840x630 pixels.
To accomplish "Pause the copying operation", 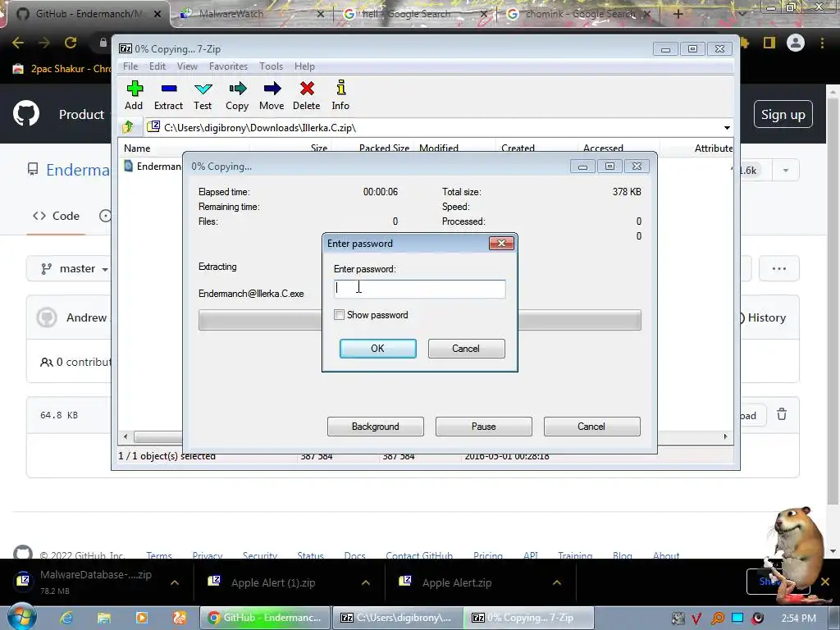I will (484, 427).
